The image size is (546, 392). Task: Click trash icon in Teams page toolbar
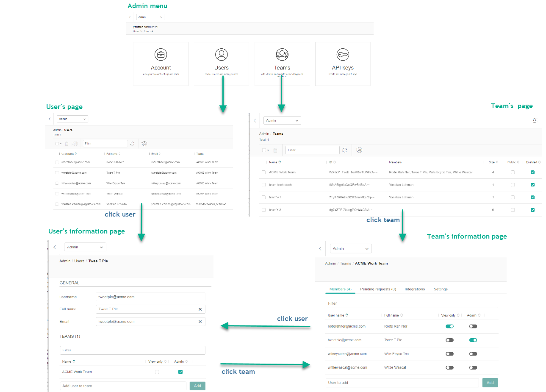click(275, 150)
